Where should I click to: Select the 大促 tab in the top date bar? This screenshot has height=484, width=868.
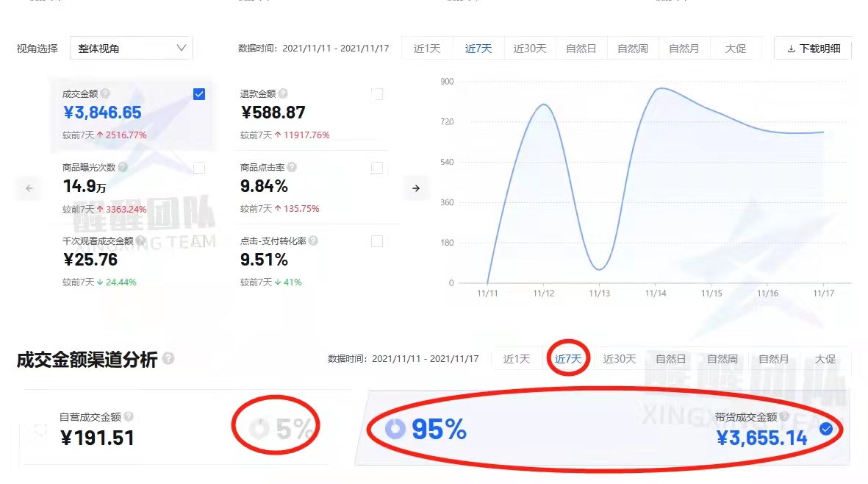[x=736, y=48]
